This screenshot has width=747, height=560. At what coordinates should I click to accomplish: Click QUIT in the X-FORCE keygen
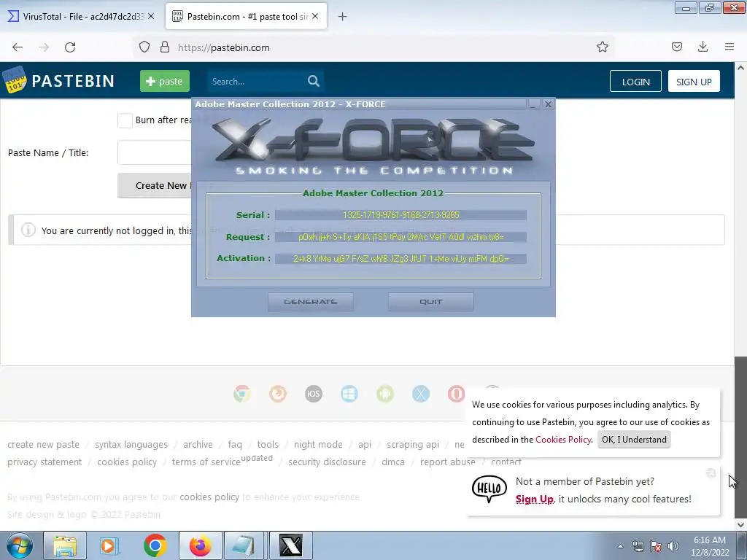tap(430, 302)
